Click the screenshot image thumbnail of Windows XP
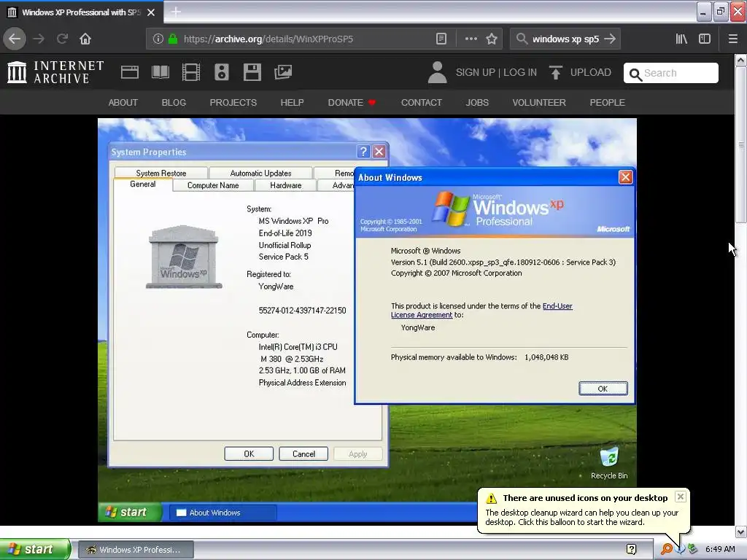This screenshot has height=560, width=747. click(368, 320)
